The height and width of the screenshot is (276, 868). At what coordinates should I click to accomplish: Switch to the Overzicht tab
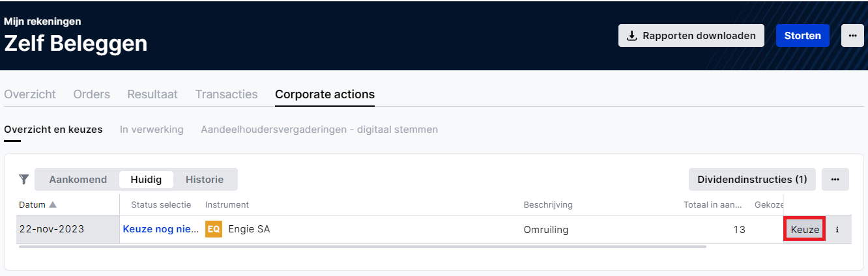pos(30,94)
